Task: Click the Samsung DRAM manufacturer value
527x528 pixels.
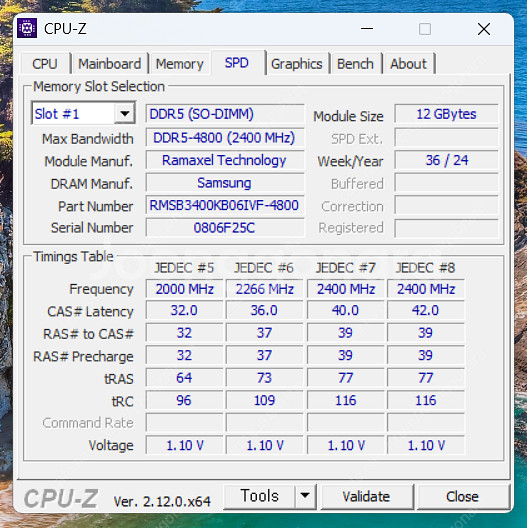Action: (225, 183)
